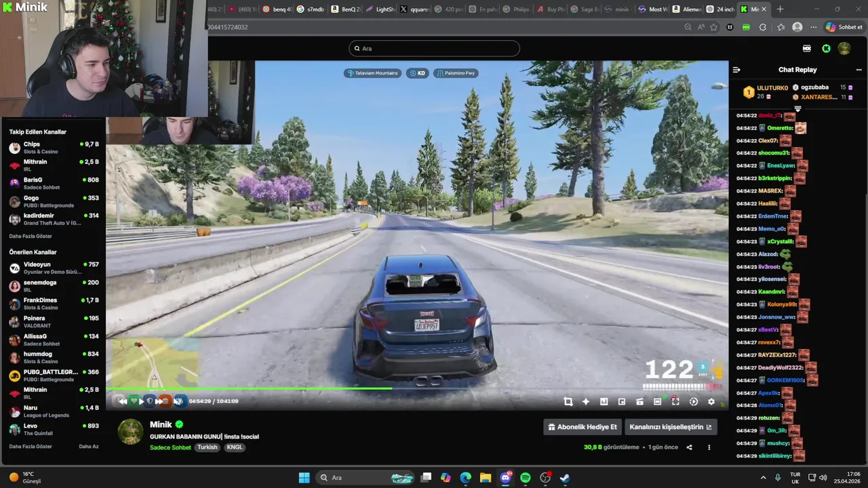Viewport: 868px width, 488px height.
Task: Open a new browser tab
Action: click(x=780, y=9)
